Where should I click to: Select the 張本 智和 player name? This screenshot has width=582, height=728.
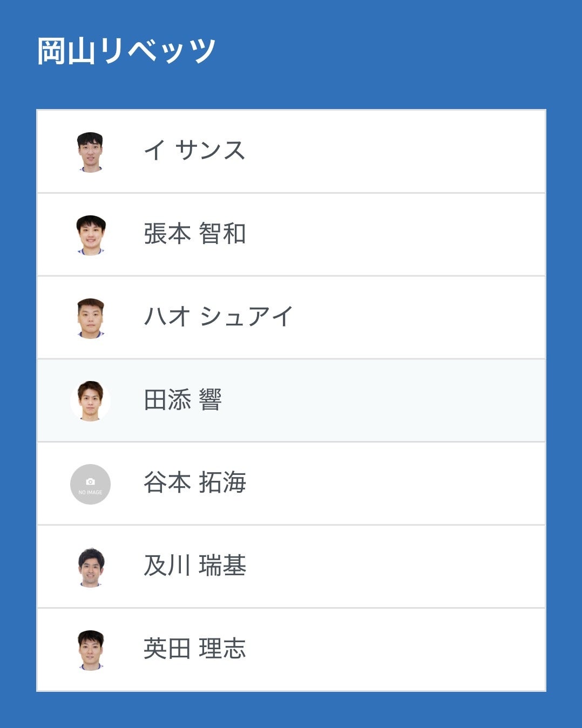tap(194, 234)
